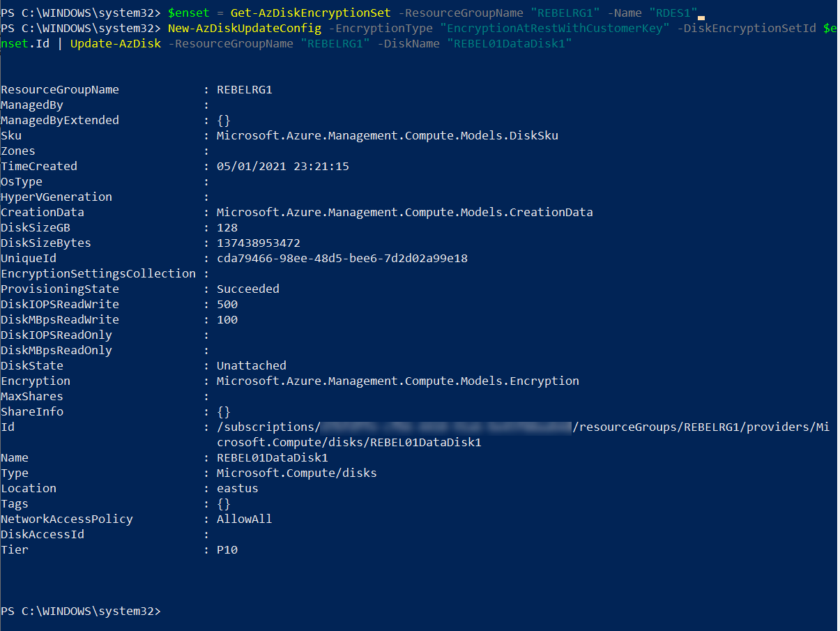Viewport: 840px width, 631px height.
Task: Click the EncryptionSettingsCollection label
Action: 98,274
